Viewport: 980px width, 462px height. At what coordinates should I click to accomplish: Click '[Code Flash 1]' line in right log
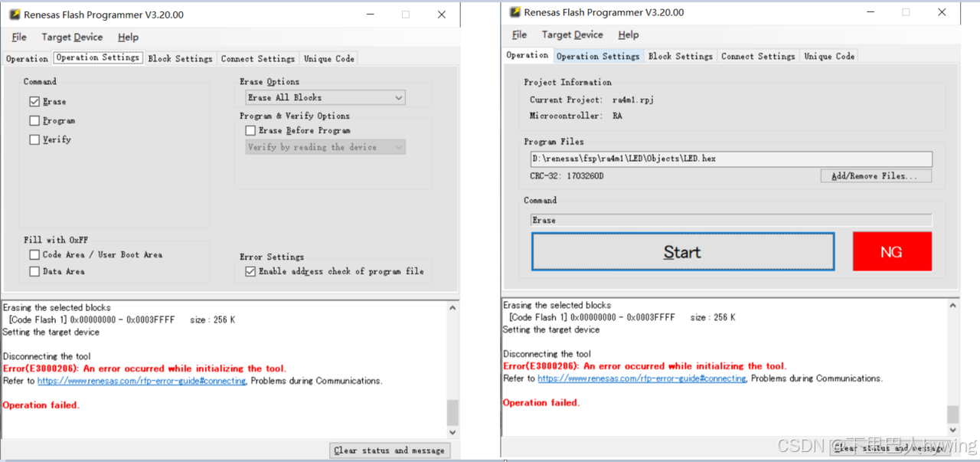[622, 317]
